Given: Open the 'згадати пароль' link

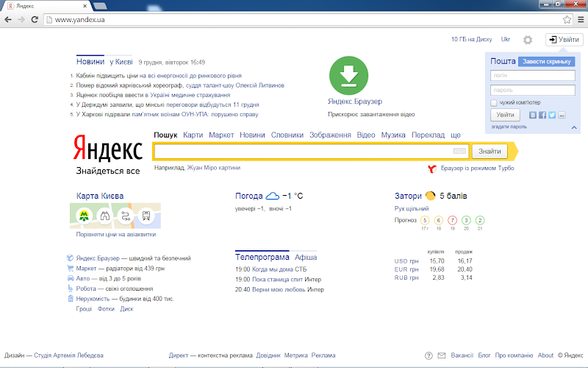Looking at the screenshot, I should pyautogui.click(x=509, y=127).
